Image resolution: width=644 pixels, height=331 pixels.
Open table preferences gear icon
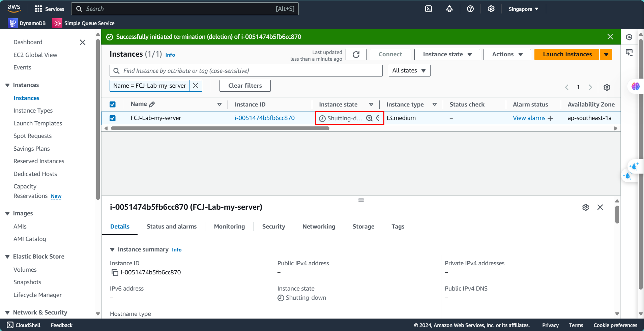tap(607, 87)
